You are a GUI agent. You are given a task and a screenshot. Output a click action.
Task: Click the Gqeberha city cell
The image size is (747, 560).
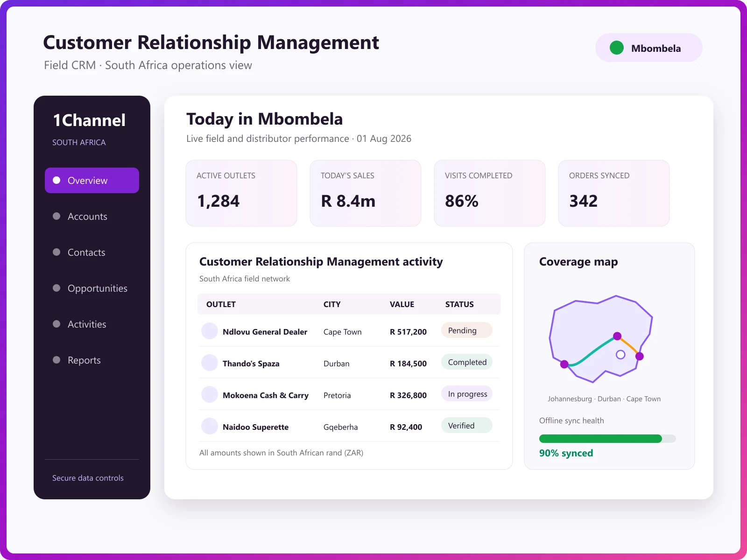[340, 427]
